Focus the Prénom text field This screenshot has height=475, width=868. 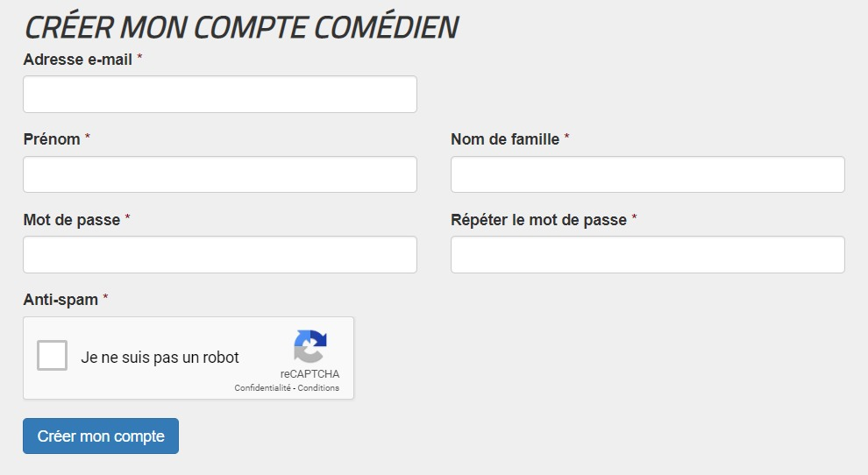click(x=220, y=174)
